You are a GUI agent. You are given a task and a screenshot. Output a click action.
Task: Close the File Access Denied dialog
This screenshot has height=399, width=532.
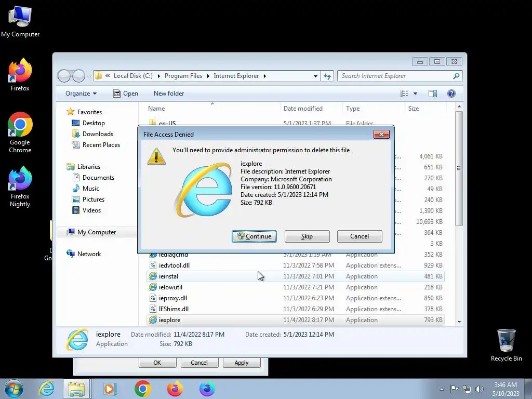[381, 135]
